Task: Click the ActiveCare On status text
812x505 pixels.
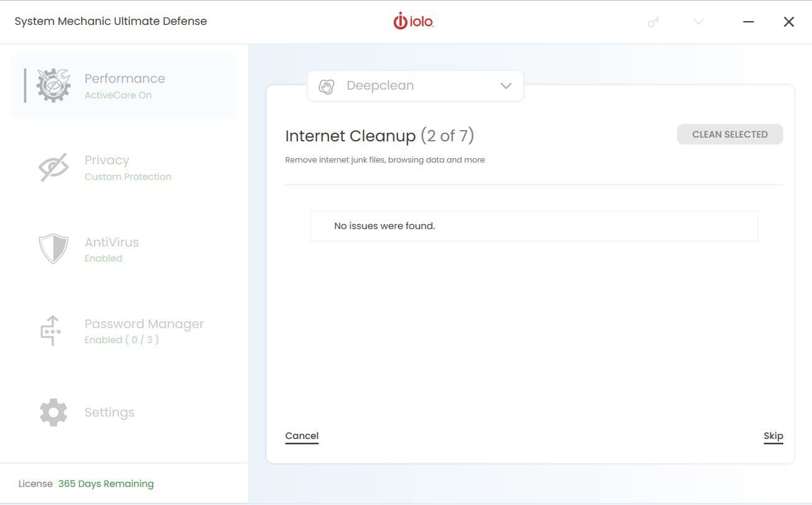Action: 118,95
